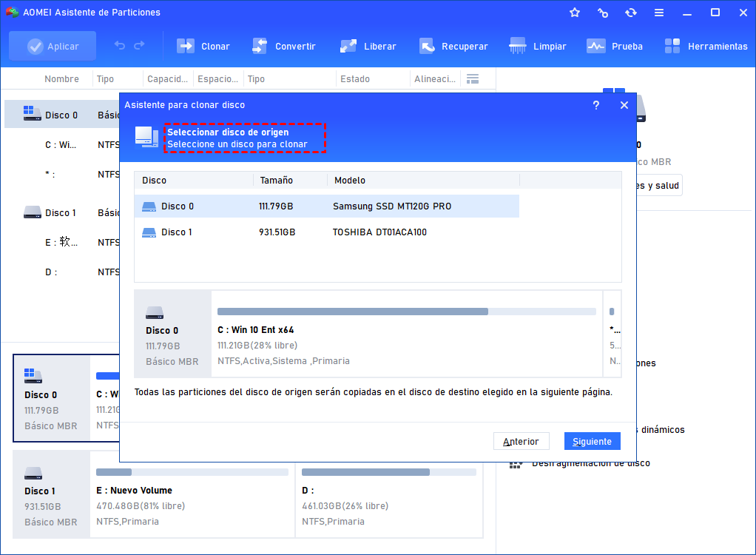Click the C: Win 10 Ent x64 partition block
Viewport: 756px width, 555px height.
(x=407, y=334)
